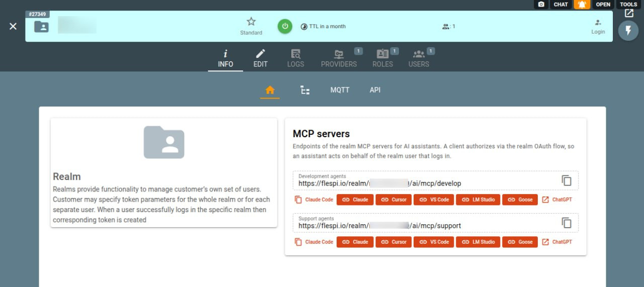Select the home sub-tab icon

pyautogui.click(x=270, y=90)
